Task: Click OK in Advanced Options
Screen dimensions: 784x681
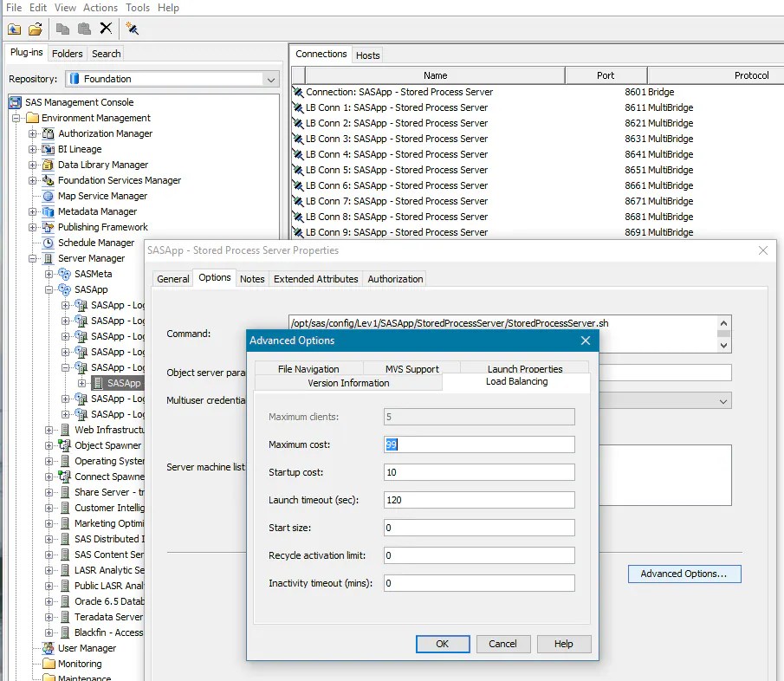Action: (443, 644)
